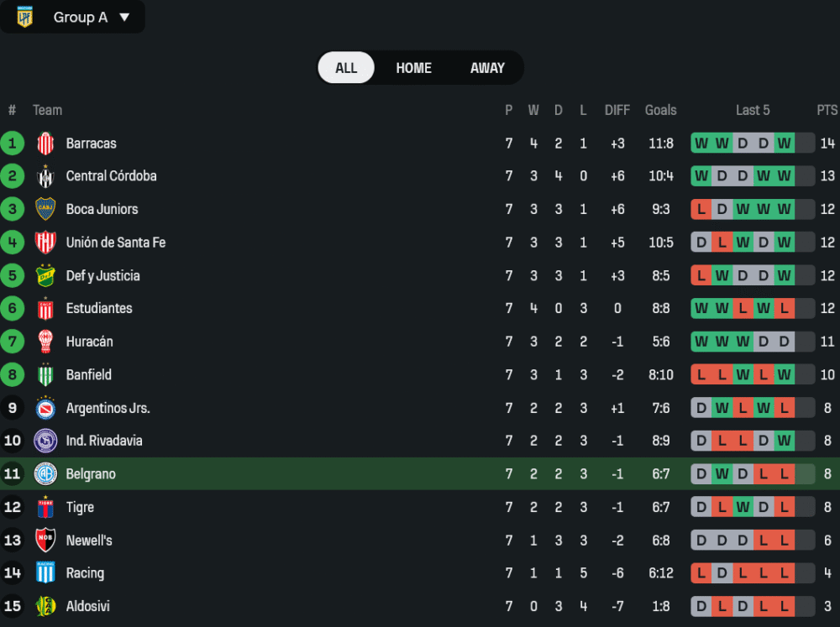
Task: Click the DIFF column header
Action: coord(617,110)
